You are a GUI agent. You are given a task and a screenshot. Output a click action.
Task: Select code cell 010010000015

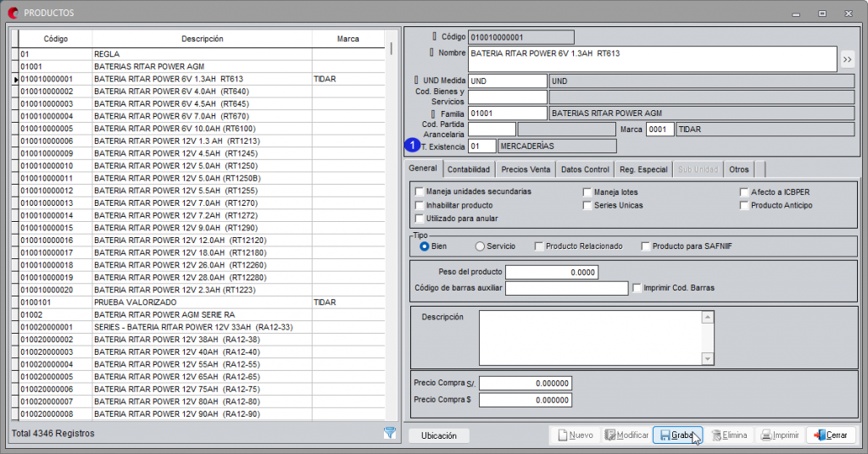(55, 228)
